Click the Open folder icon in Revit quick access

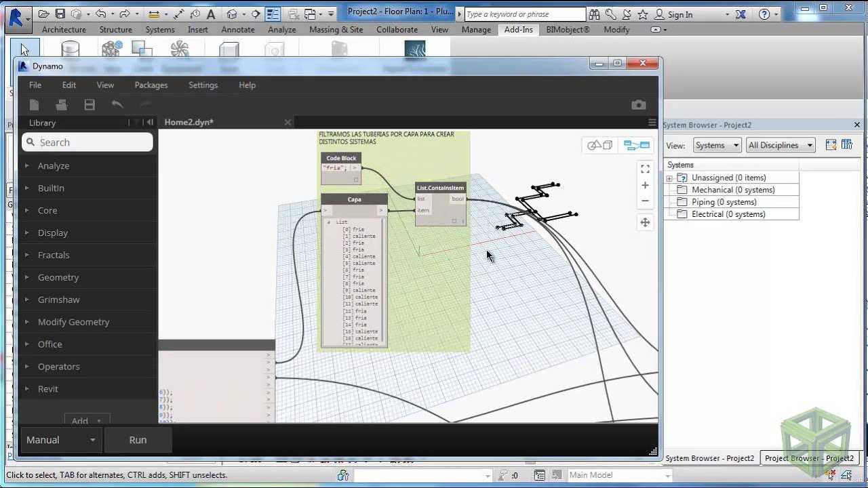[x=44, y=14]
